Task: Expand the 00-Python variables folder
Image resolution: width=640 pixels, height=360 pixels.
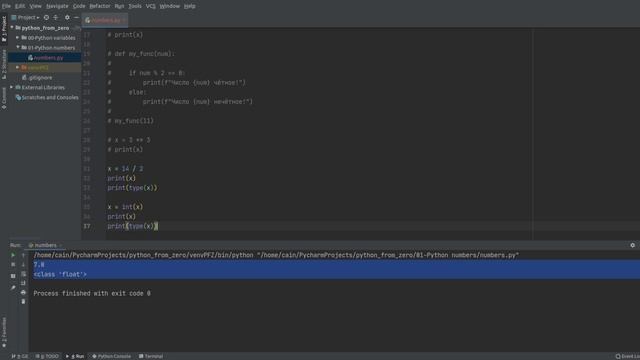Action: point(18,38)
